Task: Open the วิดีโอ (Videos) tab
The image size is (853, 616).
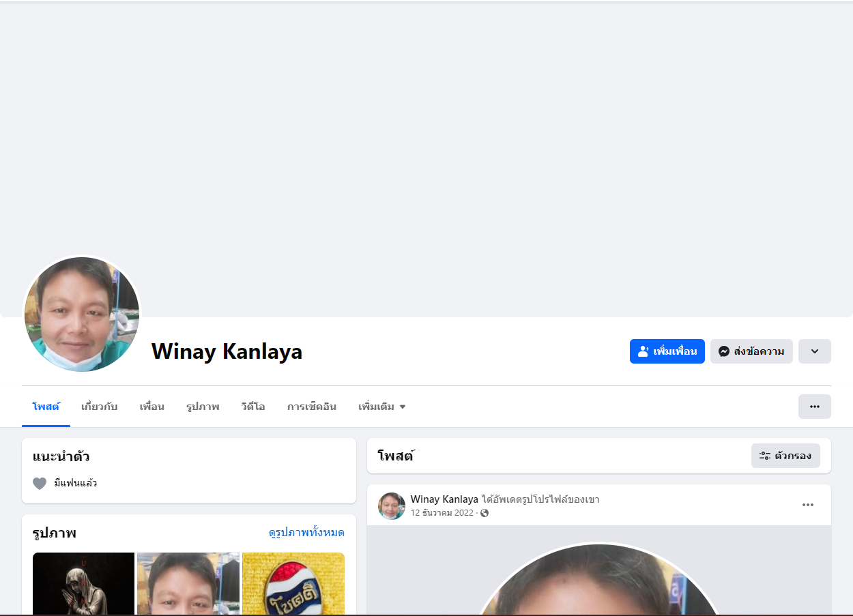Action: 253,407
